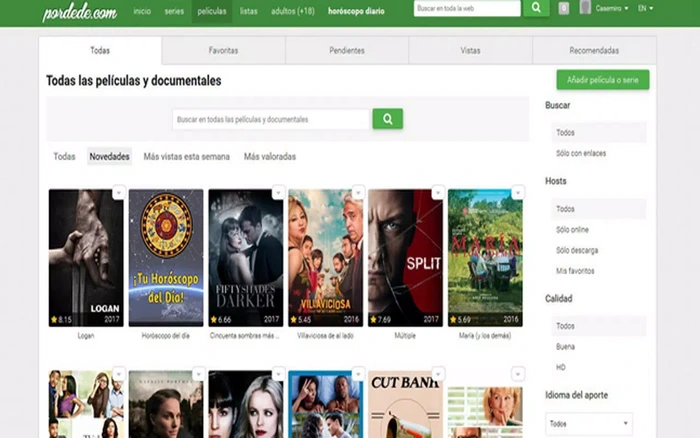Switch to the Pendientes tab
This screenshot has height=438, width=700.
point(347,50)
